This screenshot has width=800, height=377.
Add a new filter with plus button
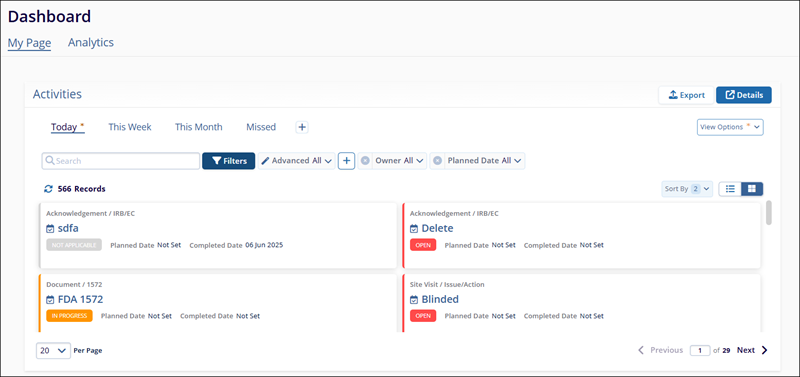point(346,161)
